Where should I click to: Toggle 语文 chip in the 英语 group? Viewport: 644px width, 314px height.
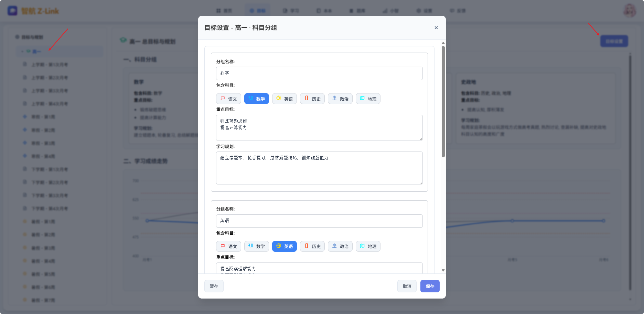tap(229, 246)
